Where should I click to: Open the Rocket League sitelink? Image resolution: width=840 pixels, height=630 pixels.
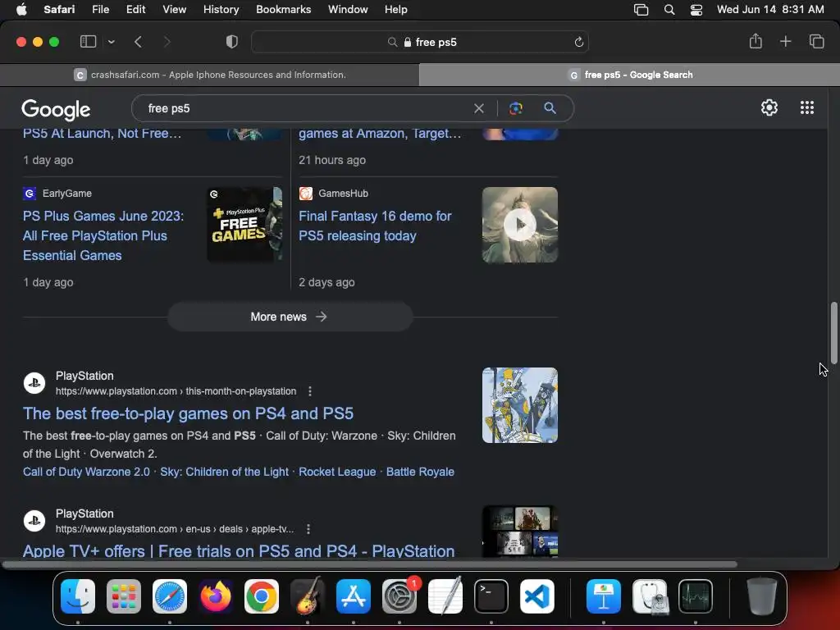[x=337, y=472]
